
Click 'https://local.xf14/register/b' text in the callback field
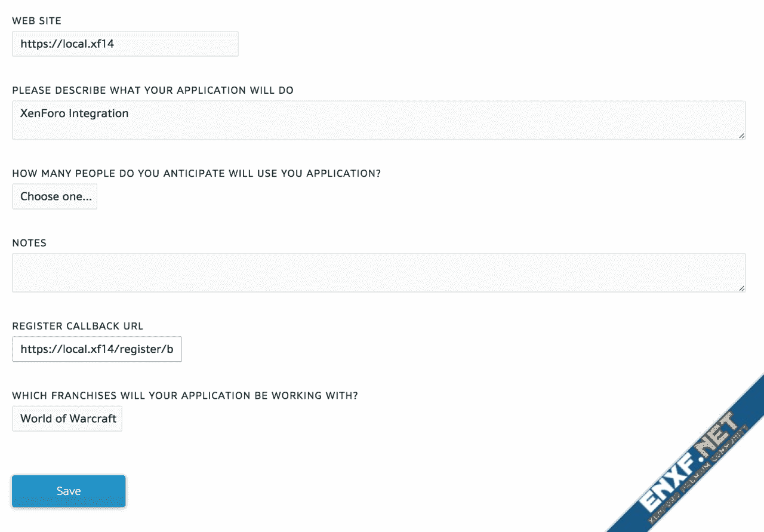[x=97, y=349]
